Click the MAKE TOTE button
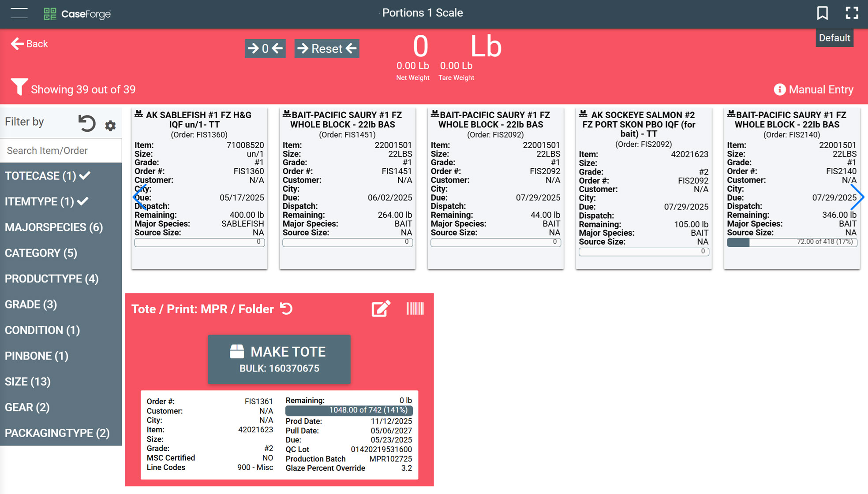The image size is (868, 494). click(279, 359)
